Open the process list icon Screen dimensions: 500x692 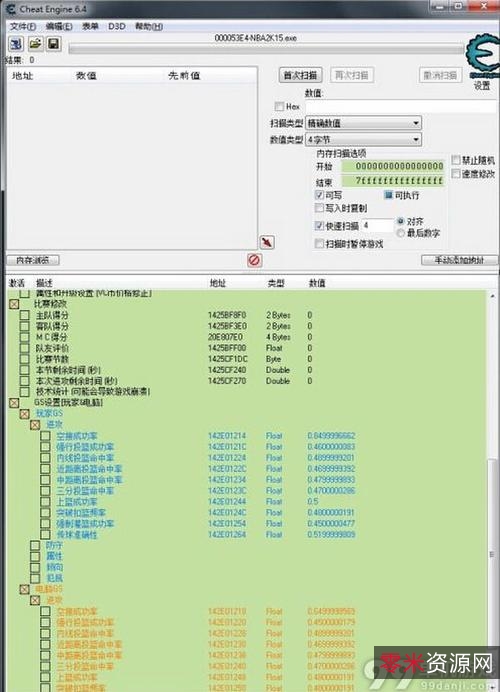tap(16, 44)
